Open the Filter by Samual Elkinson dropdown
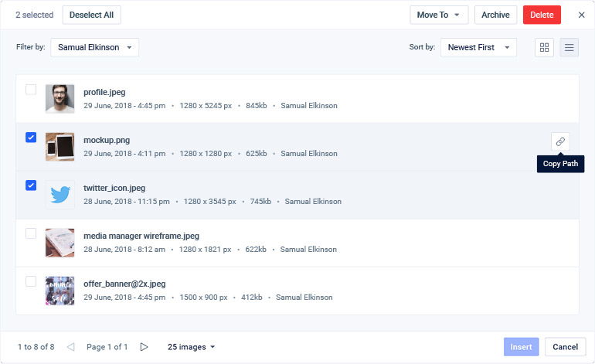The height and width of the screenshot is (364, 595). 94,47
